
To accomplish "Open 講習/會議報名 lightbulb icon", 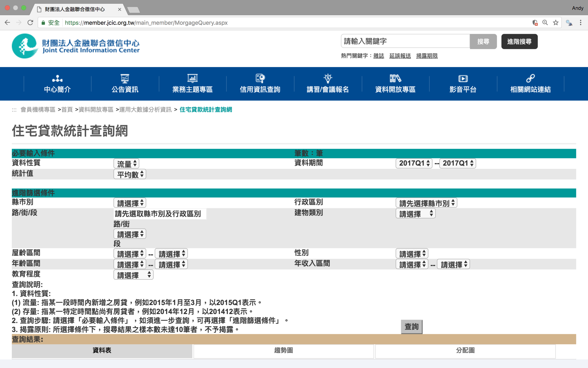I will point(328,79).
